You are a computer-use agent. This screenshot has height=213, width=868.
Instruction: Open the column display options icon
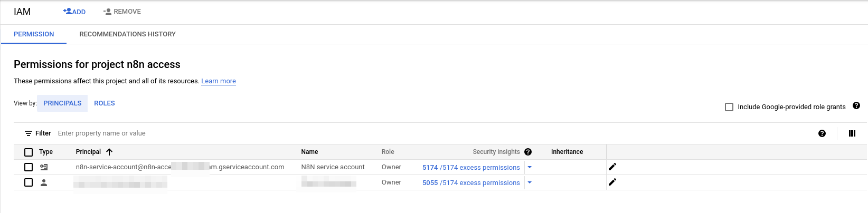click(x=852, y=133)
